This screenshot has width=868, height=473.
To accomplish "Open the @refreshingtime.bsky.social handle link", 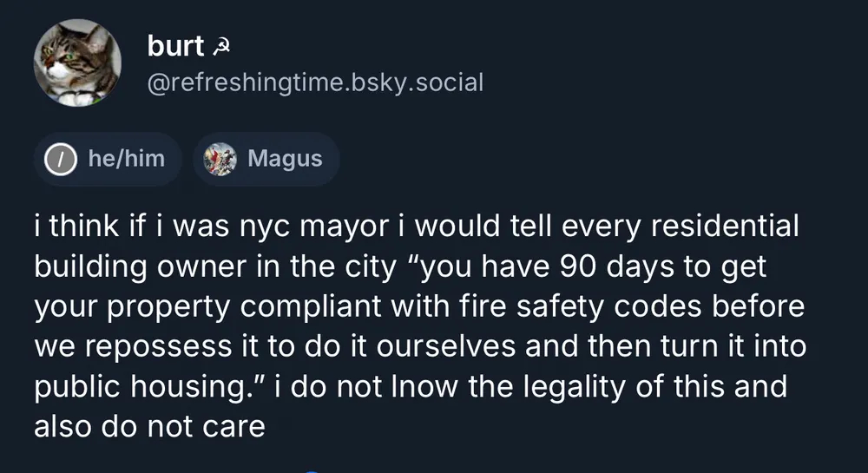I will 315,82.
